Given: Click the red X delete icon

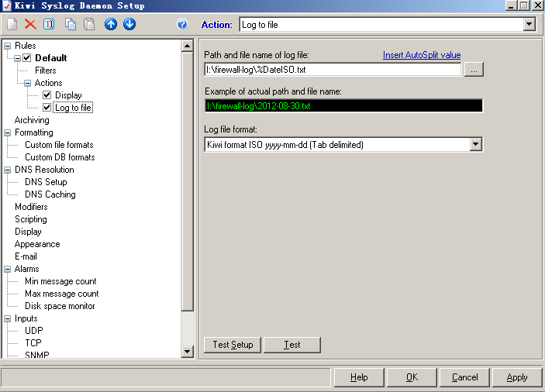Looking at the screenshot, I should [30, 24].
